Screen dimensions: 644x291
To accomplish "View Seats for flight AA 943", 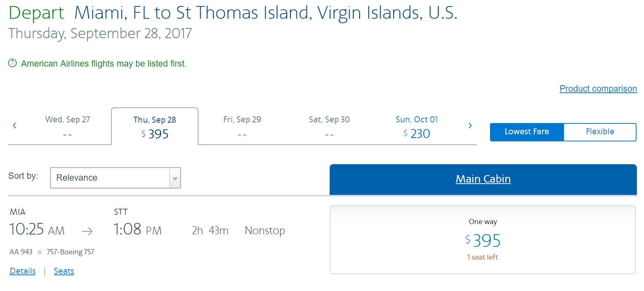I will tap(64, 271).
